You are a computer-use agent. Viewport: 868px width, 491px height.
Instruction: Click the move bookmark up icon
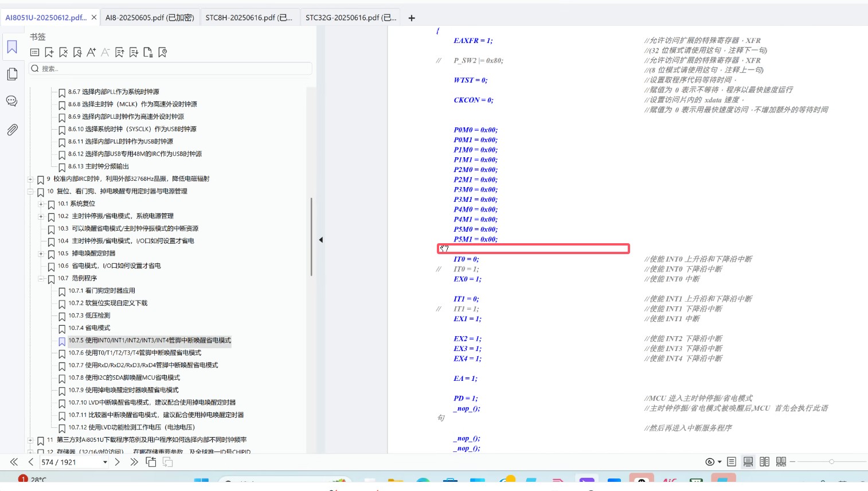[x=119, y=53]
